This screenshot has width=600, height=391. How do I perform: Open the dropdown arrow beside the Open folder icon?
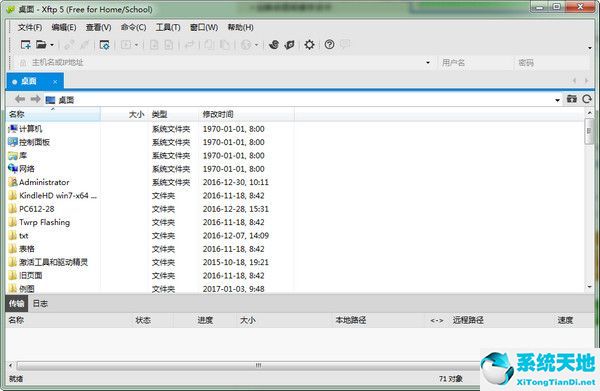pos(52,45)
